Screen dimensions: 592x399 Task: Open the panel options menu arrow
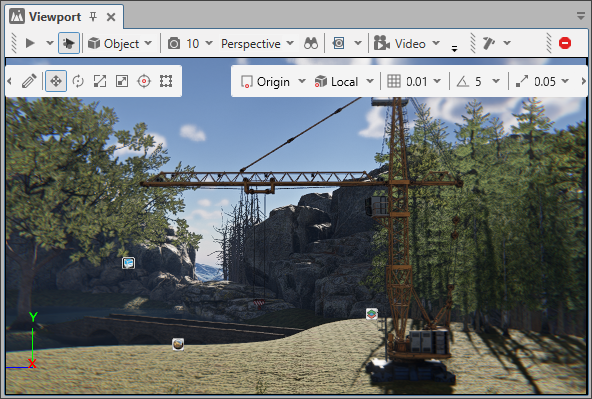point(581,16)
